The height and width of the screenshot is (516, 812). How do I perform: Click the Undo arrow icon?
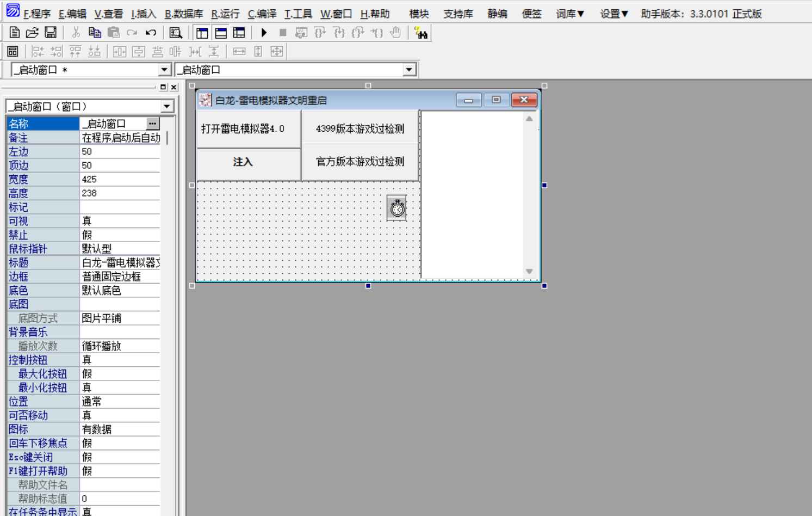coord(151,33)
